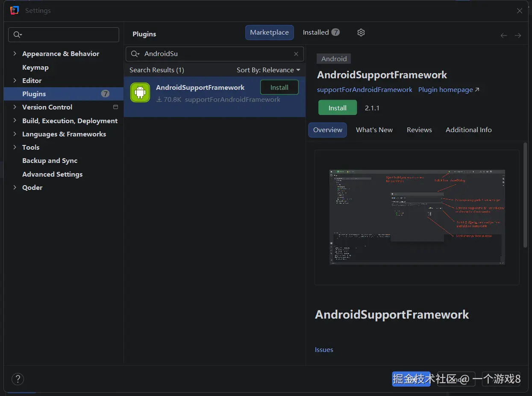The width and height of the screenshot is (532, 396).
Task: Select the AndroidSupportFramework search result row
Action: (x=215, y=97)
